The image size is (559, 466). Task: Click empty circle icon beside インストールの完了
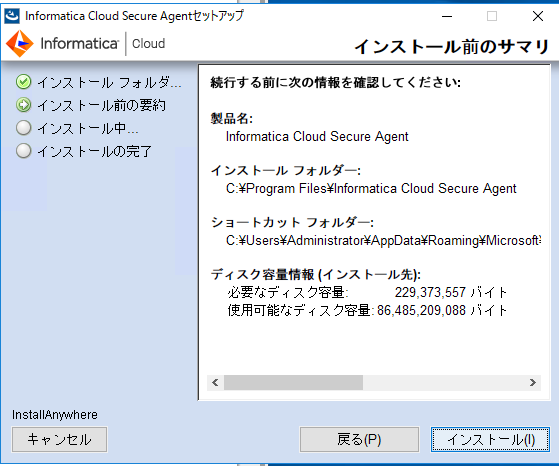pyautogui.click(x=24, y=150)
